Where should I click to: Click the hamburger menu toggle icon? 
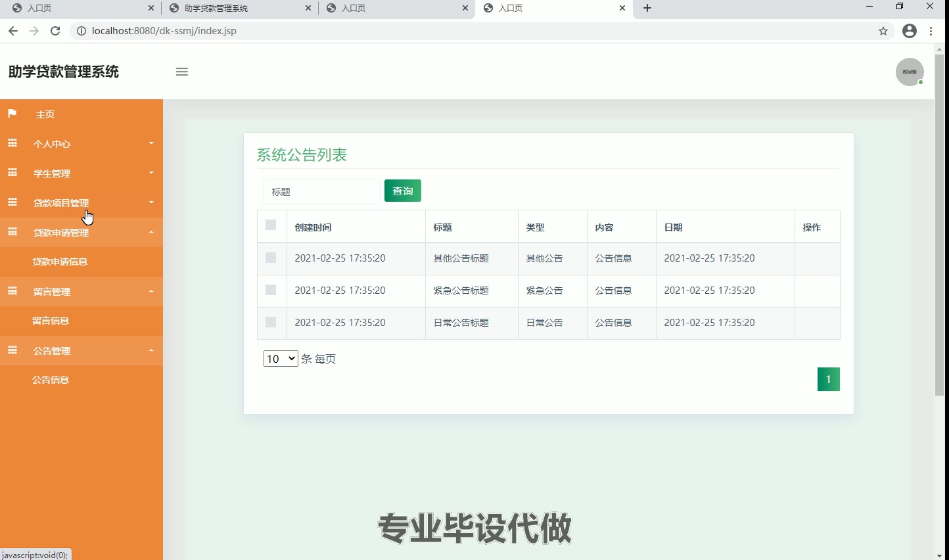tap(182, 72)
